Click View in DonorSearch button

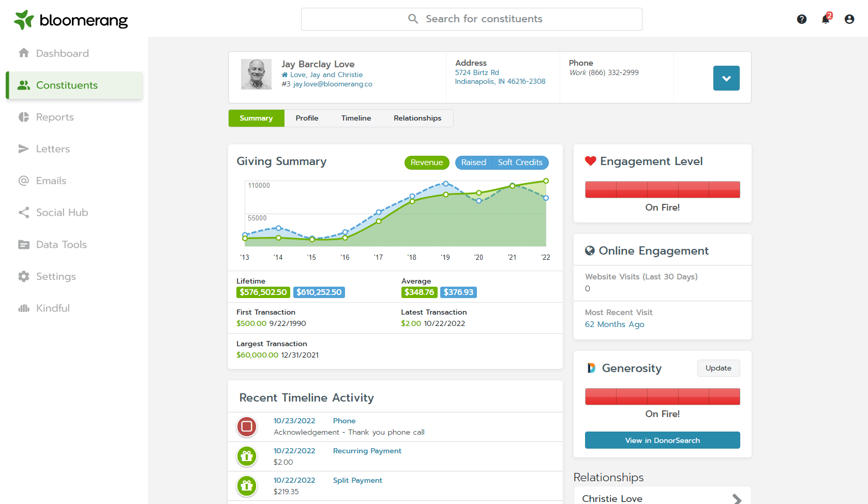point(662,440)
